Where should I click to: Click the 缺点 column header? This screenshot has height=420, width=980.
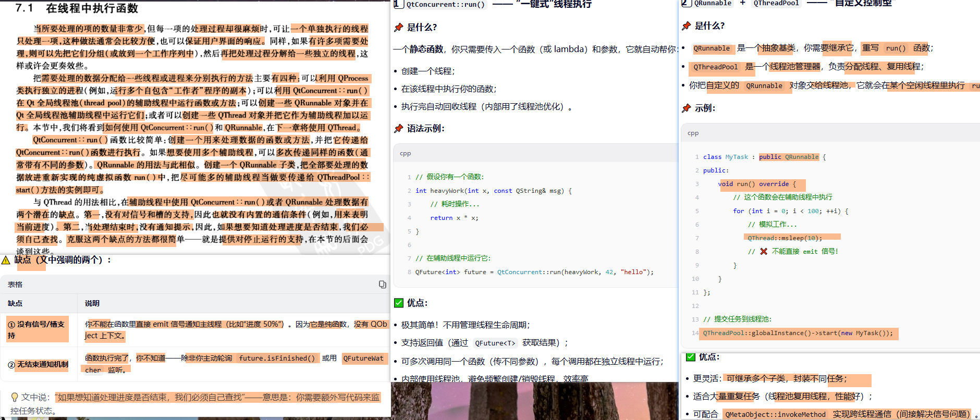coord(15,303)
